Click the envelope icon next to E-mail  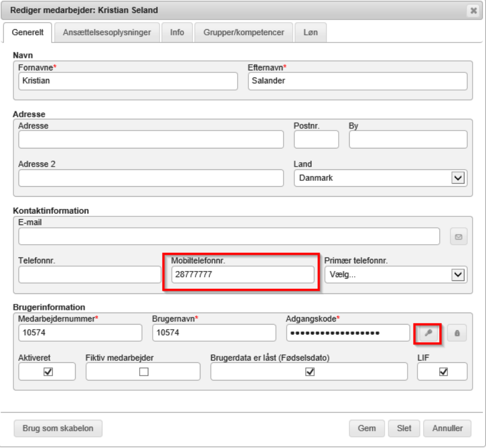[x=458, y=236]
